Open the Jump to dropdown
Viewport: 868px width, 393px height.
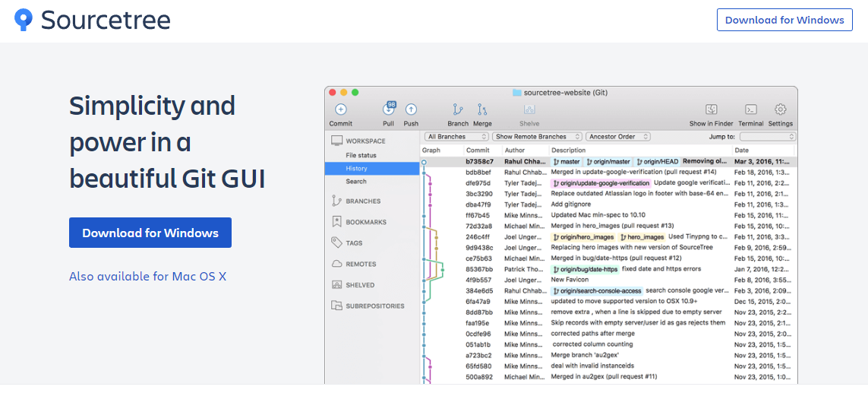coord(768,136)
